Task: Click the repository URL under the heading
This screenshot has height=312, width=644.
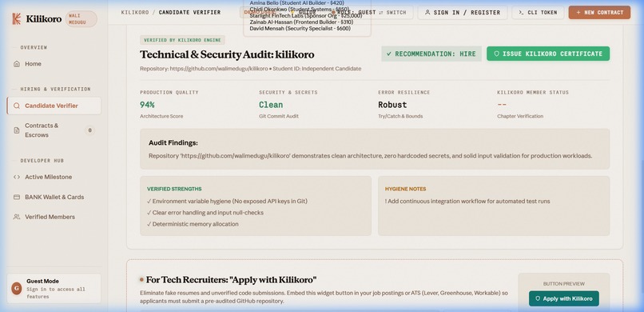Action: click(x=219, y=69)
